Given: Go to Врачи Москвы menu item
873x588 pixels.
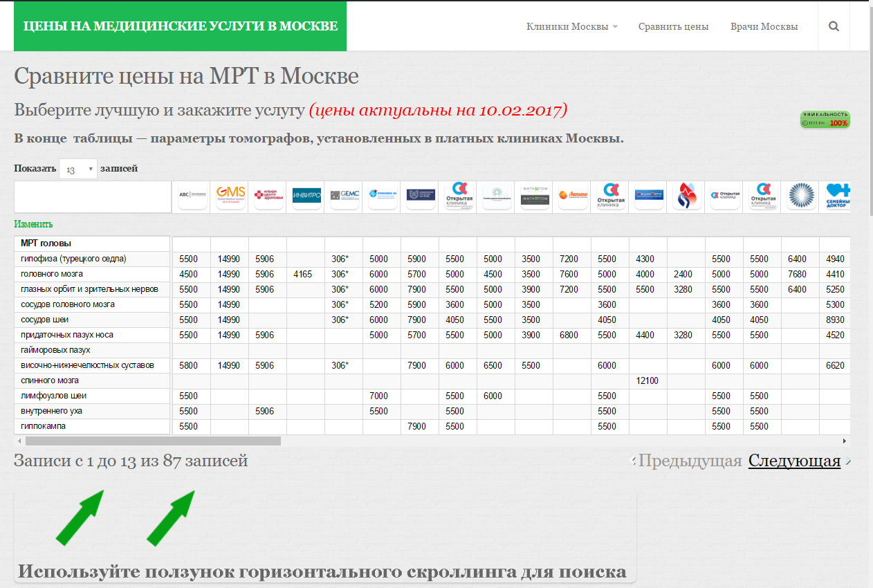Looking at the screenshot, I should (x=764, y=27).
